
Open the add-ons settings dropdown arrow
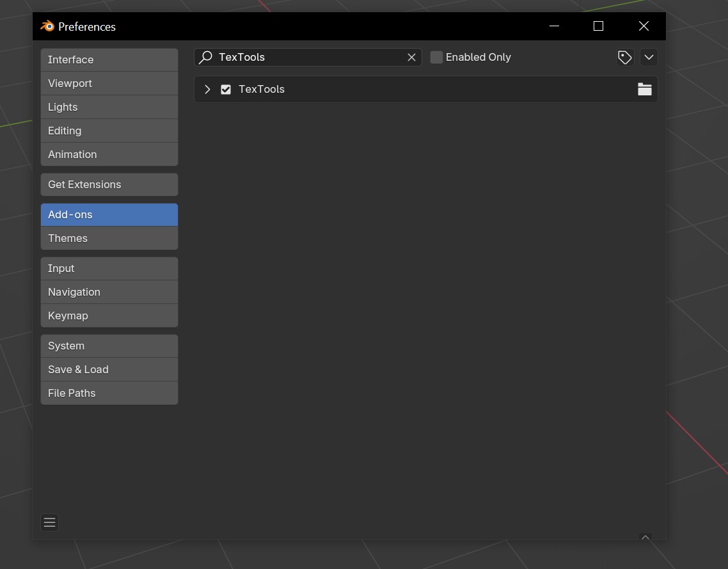coord(649,57)
